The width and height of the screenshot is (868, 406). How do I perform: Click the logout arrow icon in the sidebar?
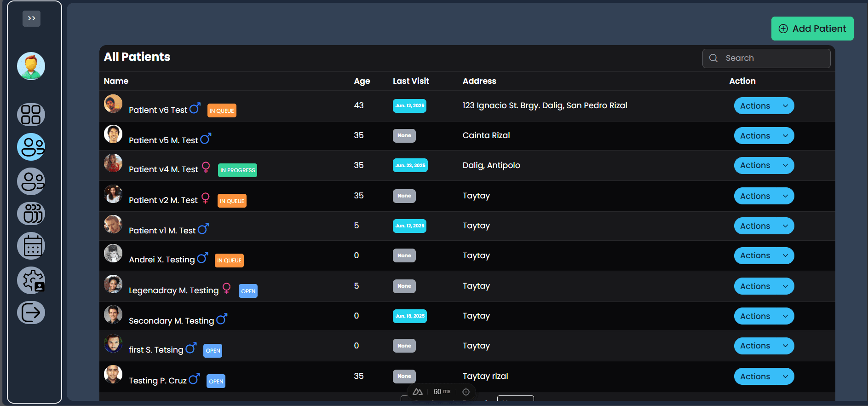(31, 313)
